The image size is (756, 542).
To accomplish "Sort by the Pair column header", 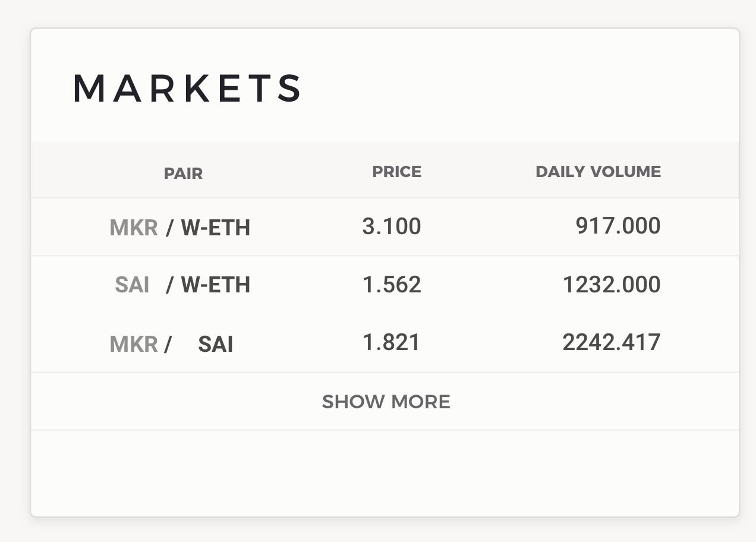I will pyautogui.click(x=183, y=174).
